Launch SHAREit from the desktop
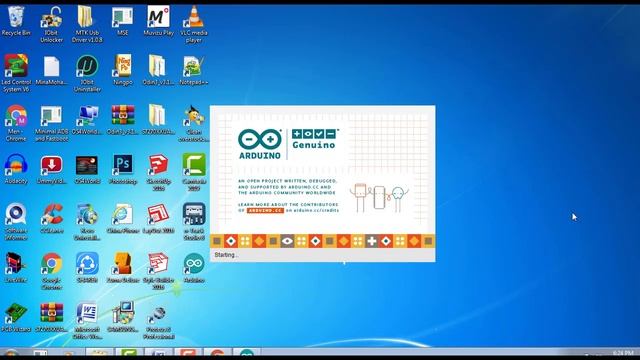 pos(87,268)
